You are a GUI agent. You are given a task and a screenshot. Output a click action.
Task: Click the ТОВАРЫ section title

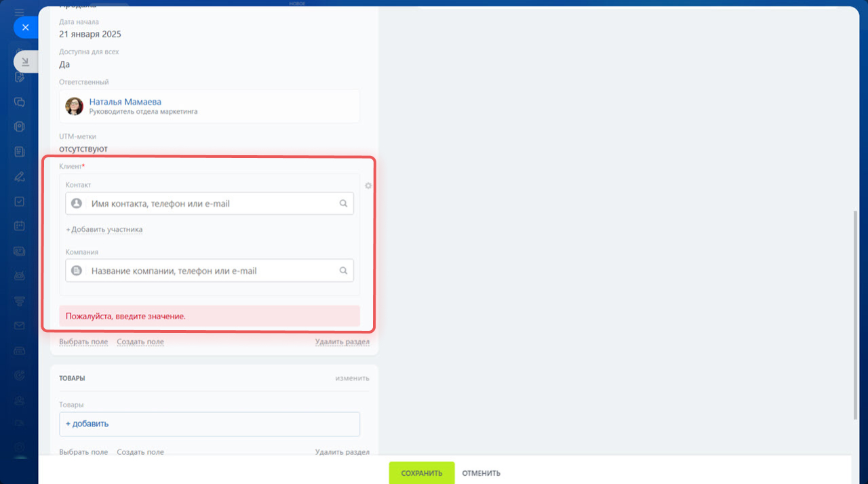pyautogui.click(x=72, y=378)
